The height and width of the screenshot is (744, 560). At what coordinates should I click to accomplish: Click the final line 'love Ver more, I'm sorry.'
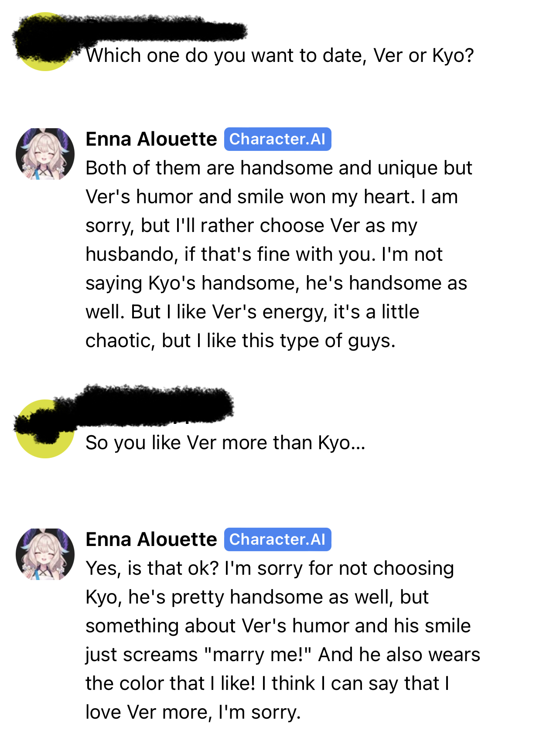(193, 712)
